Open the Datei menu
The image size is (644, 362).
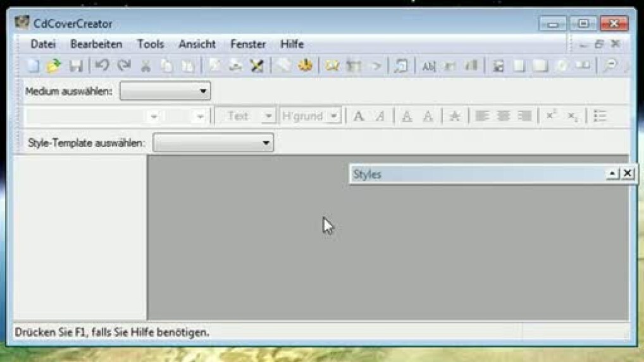tap(43, 44)
